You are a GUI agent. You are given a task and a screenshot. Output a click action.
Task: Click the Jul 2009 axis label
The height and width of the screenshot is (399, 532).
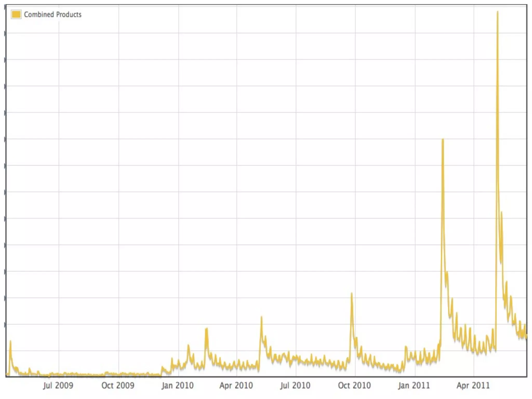pos(58,385)
